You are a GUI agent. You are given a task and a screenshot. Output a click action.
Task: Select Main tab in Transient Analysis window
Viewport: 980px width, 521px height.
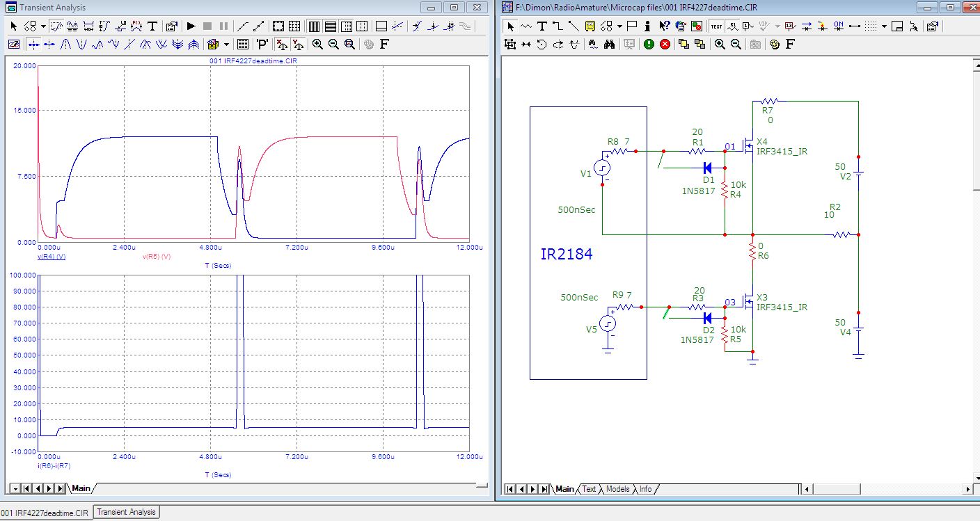[x=81, y=488]
